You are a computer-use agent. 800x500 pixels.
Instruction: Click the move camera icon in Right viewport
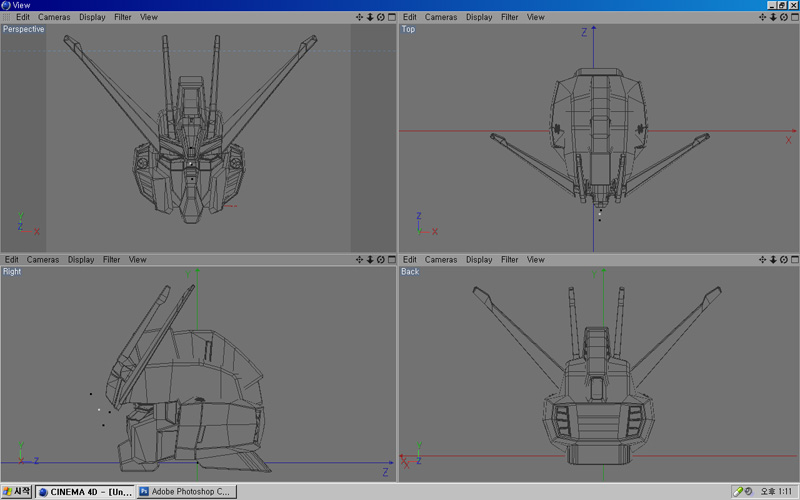coord(359,260)
